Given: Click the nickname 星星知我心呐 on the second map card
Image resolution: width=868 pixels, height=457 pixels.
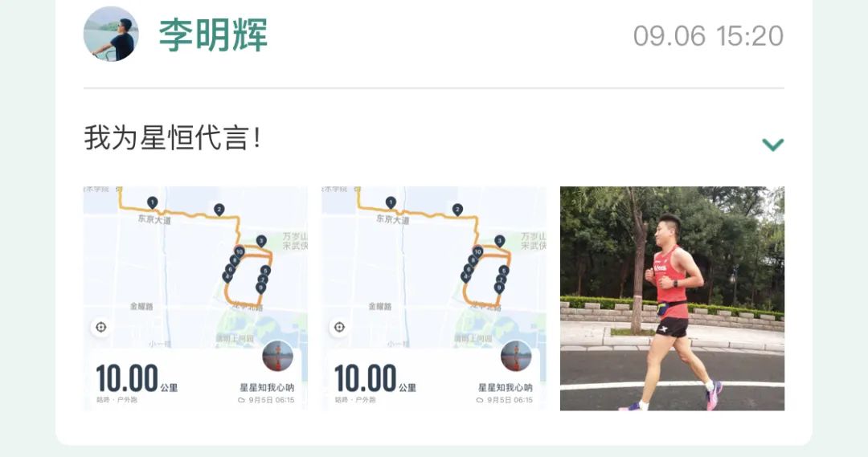Looking at the screenshot, I should click(506, 387).
